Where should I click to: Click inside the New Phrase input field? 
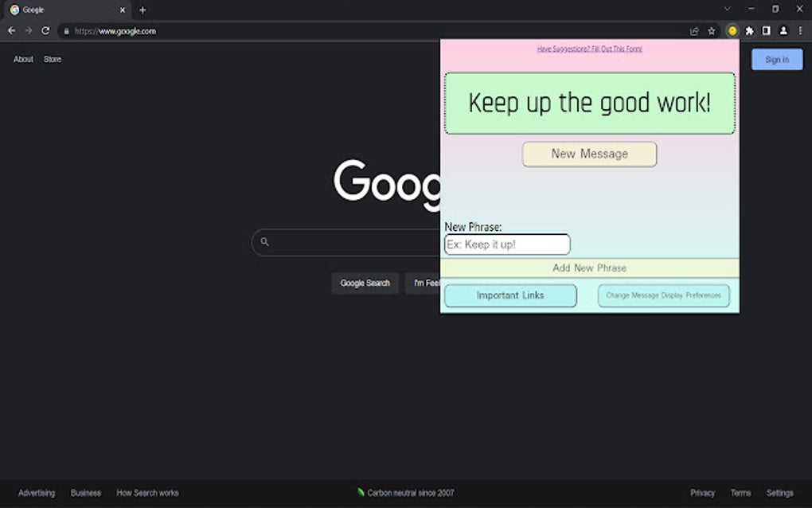[x=507, y=244]
